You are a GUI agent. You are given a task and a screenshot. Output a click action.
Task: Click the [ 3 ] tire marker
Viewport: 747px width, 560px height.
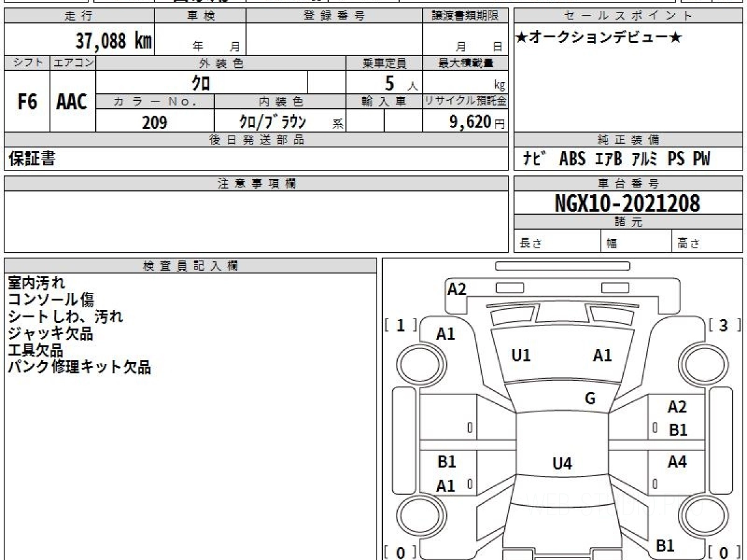tap(724, 325)
